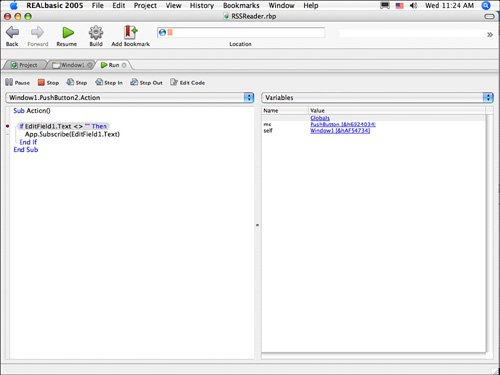Screen dimensions: 500x375
Task: Click the Name column header
Action: (285, 110)
